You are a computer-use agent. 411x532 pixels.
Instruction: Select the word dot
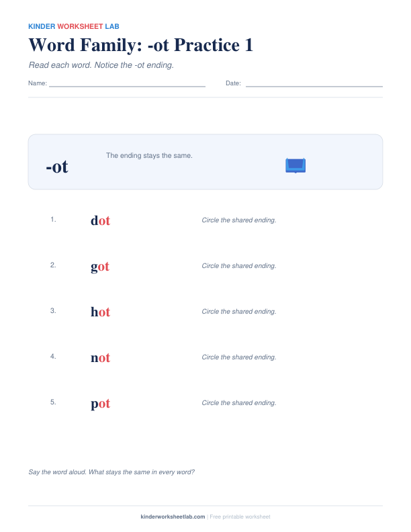tap(100, 220)
